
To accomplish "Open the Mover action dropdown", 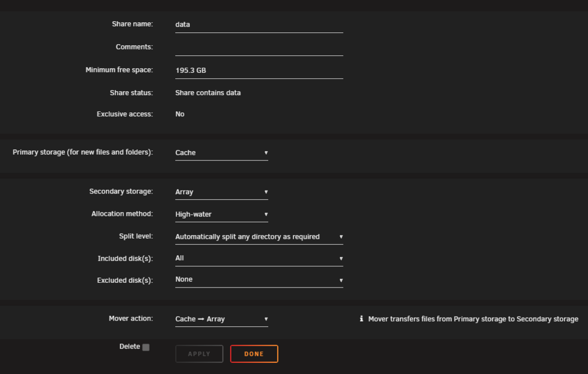I will (221, 319).
